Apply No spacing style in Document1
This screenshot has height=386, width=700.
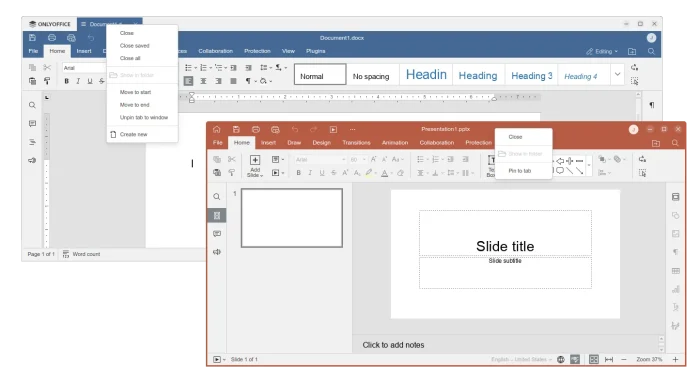(371, 76)
